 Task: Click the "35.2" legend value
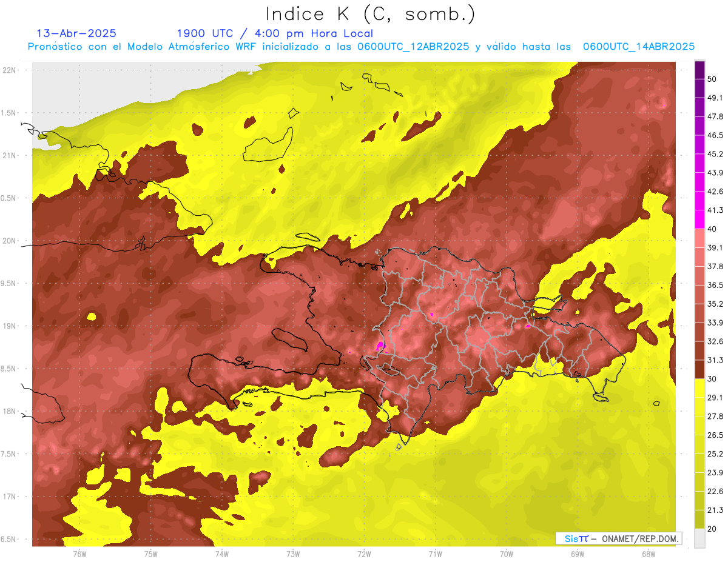point(715,304)
